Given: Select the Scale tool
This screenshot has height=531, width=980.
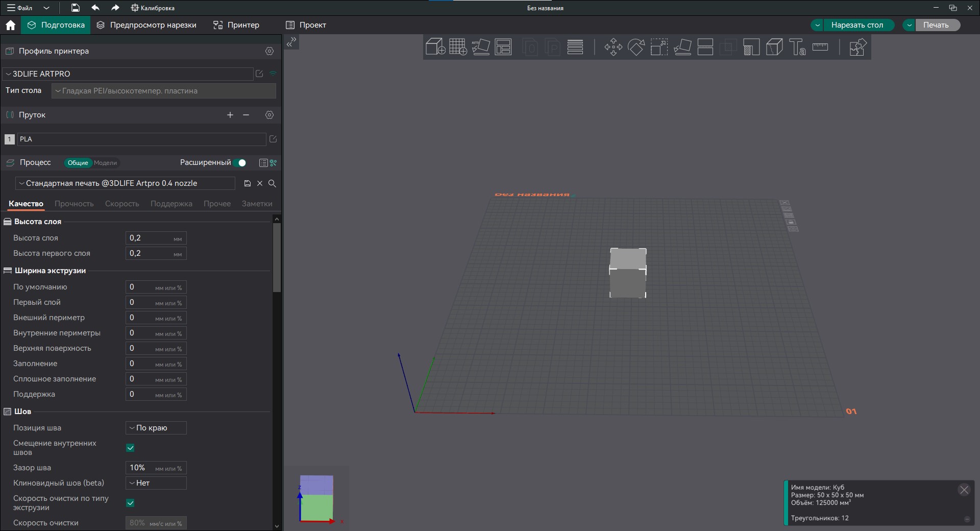Looking at the screenshot, I should (659, 47).
